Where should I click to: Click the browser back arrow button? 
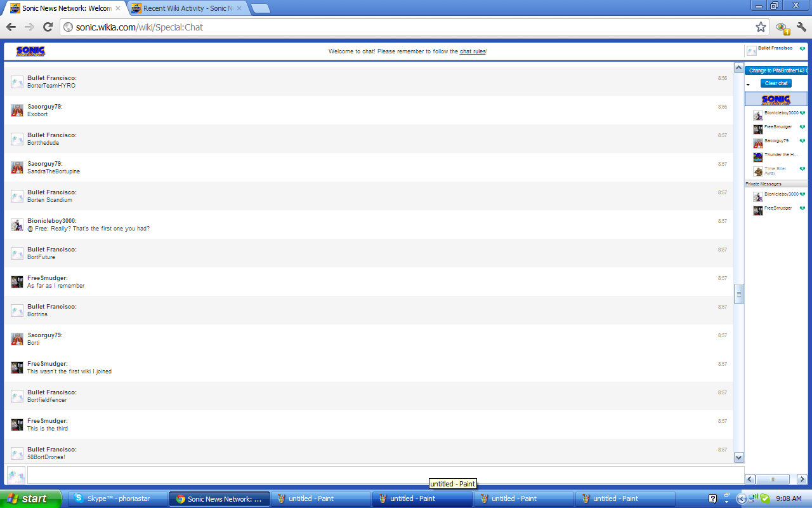pyautogui.click(x=11, y=27)
